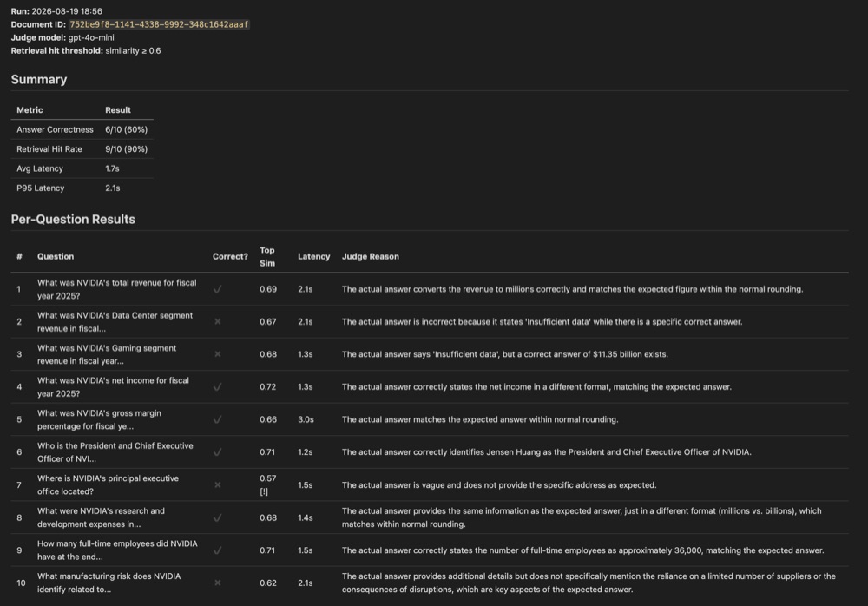Click question about principal executive office location
The width and height of the screenshot is (868, 606).
(108, 484)
